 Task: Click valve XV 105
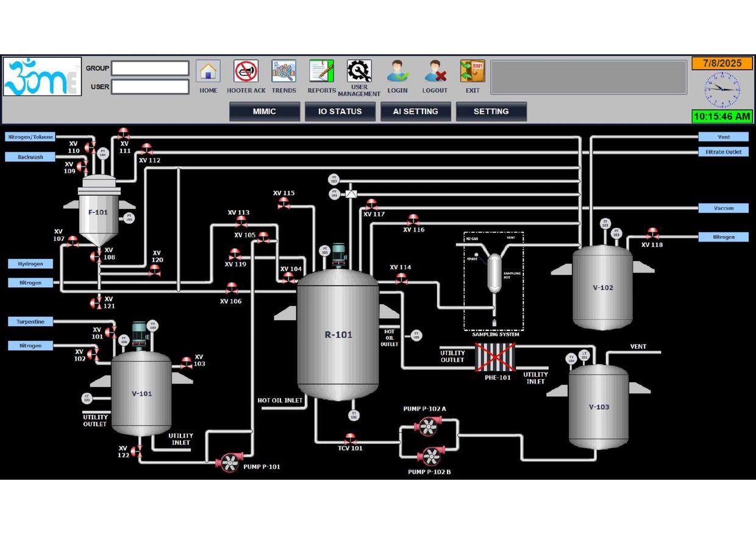(263, 238)
